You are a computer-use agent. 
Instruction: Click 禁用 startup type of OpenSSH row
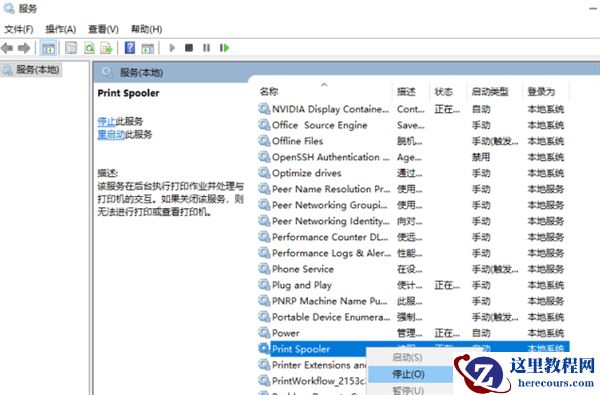point(481,157)
